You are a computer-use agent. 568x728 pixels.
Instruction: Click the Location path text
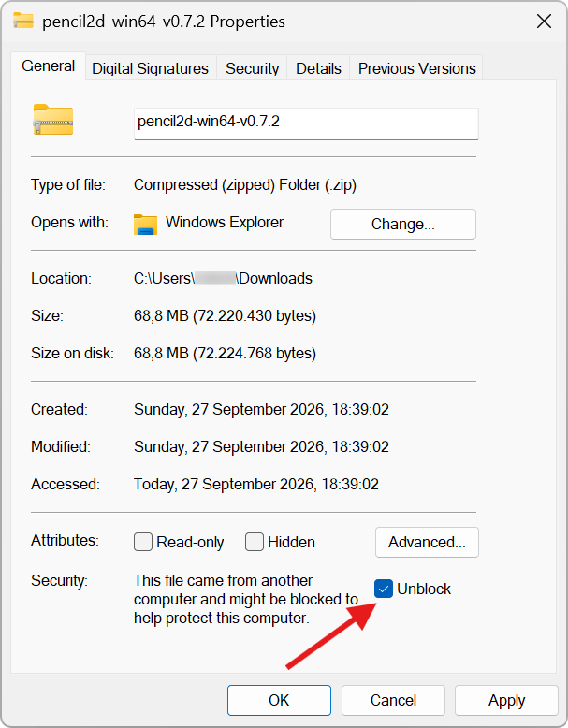pos(223,279)
